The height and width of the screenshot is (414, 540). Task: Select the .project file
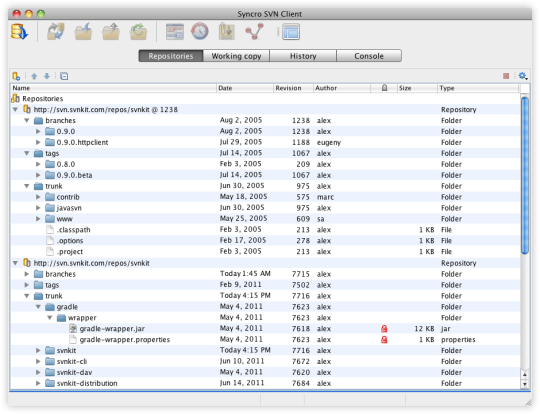click(x=70, y=252)
